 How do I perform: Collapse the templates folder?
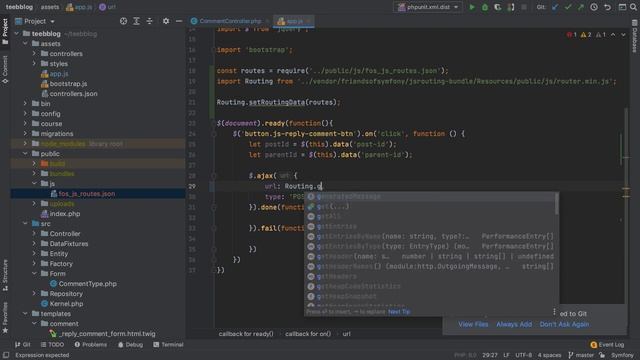[25, 313]
